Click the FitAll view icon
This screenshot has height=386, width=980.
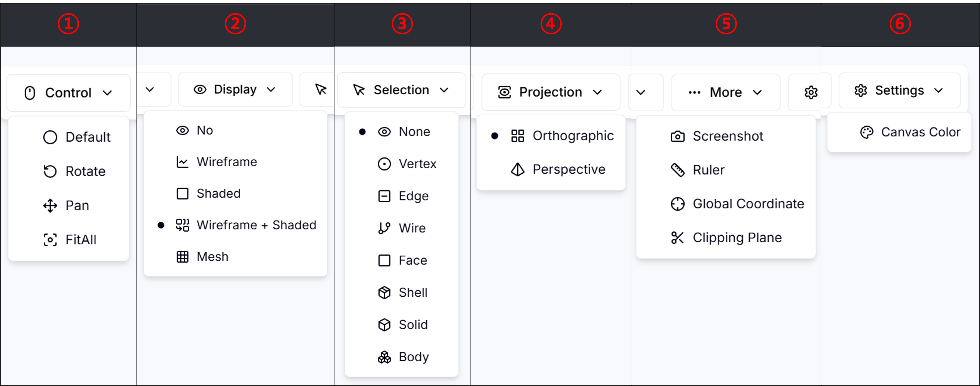click(x=50, y=240)
